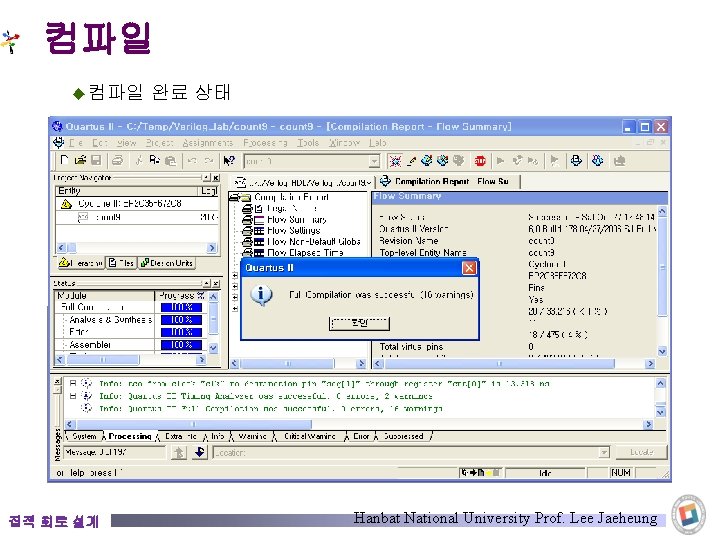This screenshot has height=540, width=720.
Task: Select the System messages tab
Action: tap(84, 436)
